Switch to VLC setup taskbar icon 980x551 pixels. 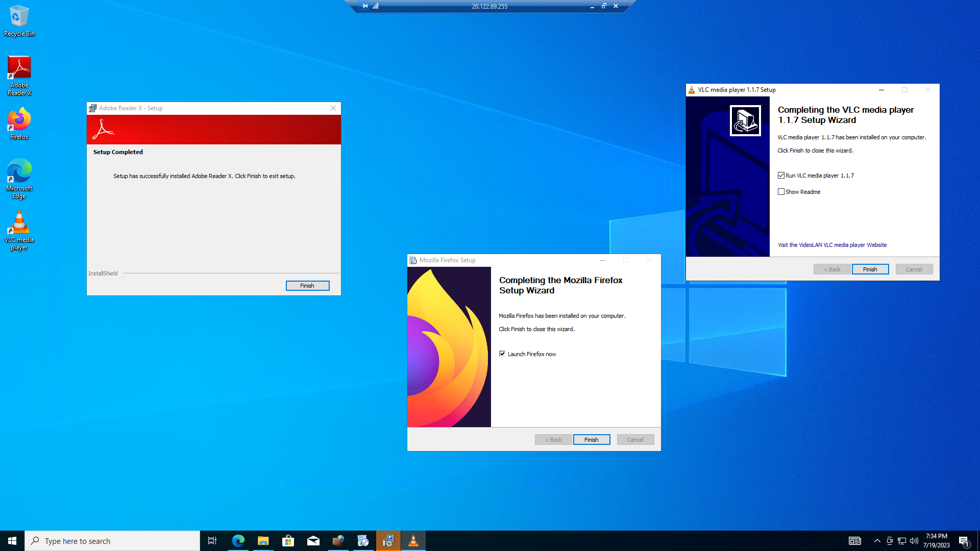tap(413, 541)
